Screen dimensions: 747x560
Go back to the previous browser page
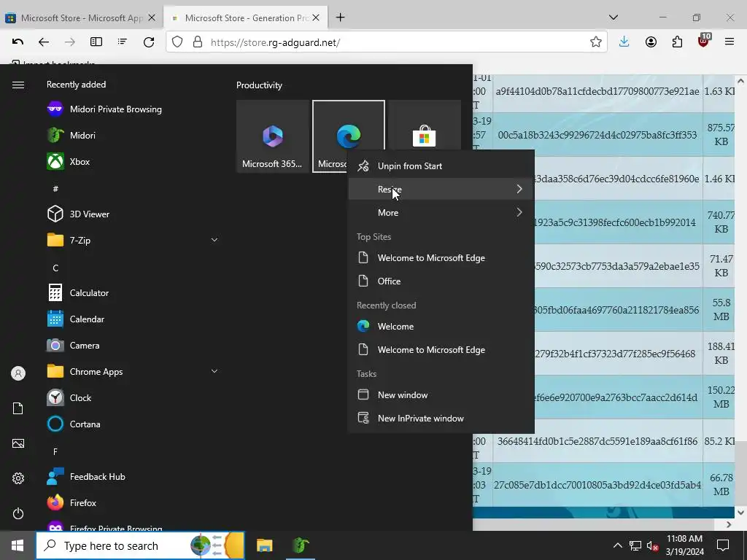44,42
